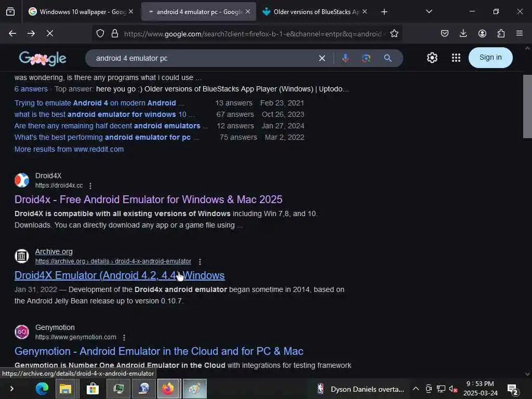Search by image with Google Lens

click(366, 58)
